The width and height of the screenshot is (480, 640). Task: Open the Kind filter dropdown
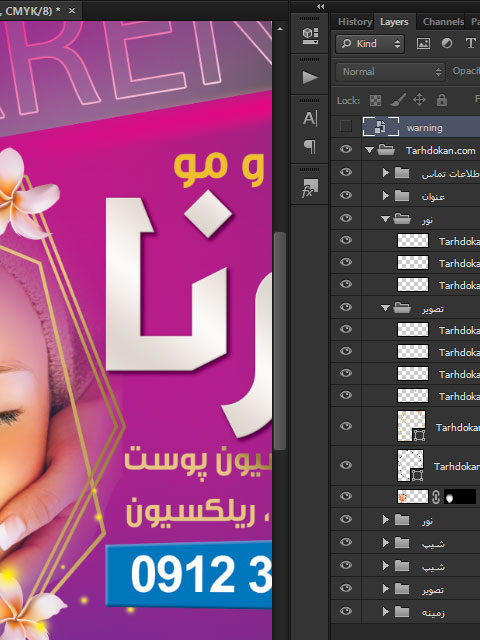click(x=370, y=44)
